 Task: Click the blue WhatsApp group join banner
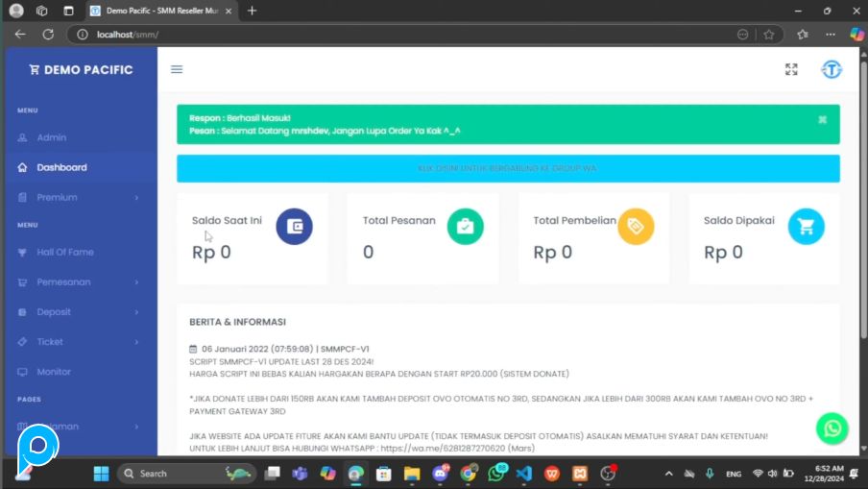click(x=508, y=168)
